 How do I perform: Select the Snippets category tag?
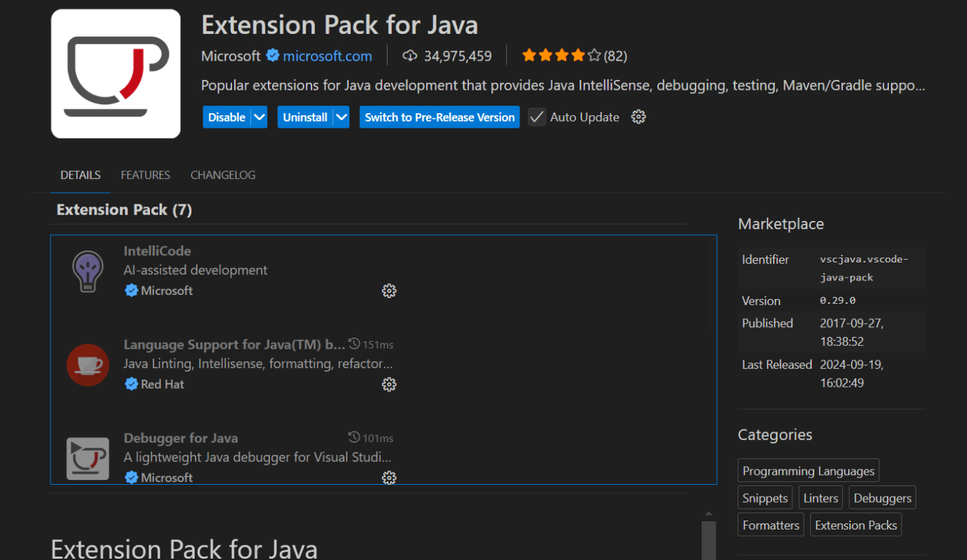(x=765, y=498)
